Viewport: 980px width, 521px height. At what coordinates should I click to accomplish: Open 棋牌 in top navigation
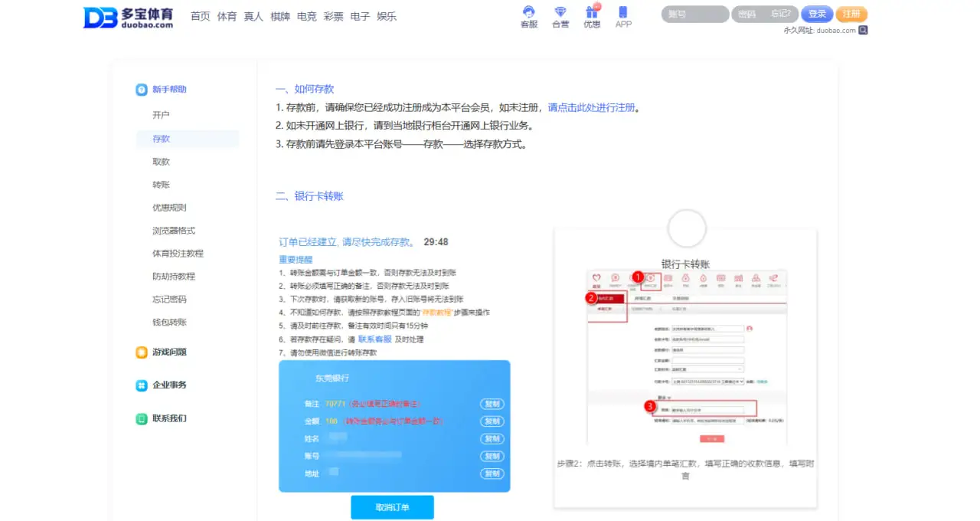[280, 16]
